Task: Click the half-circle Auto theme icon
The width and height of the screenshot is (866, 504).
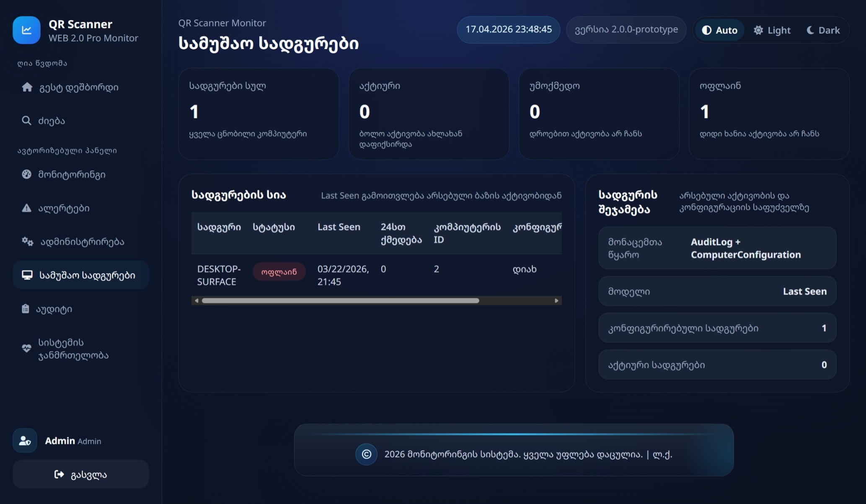Action: pyautogui.click(x=707, y=30)
